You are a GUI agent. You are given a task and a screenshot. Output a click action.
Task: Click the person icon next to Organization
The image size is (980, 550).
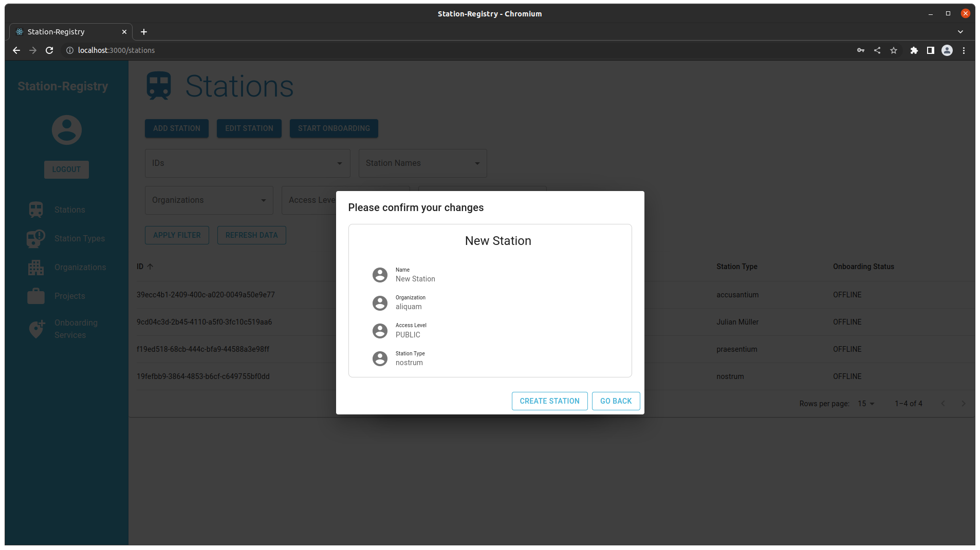click(x=380, y=303)
